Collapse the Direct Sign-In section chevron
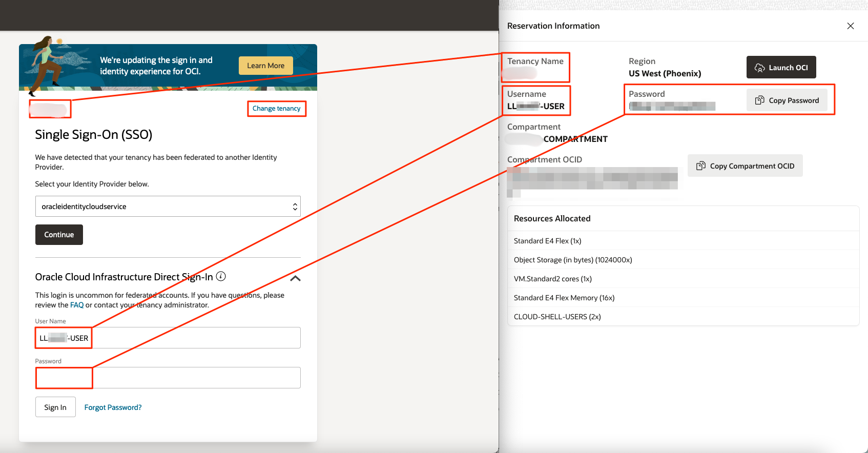The height and width of the screenshot is (453, 868). coord(295,278)
